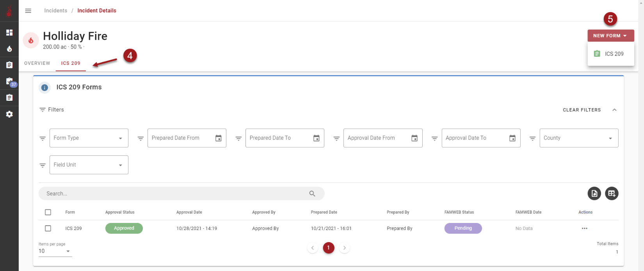The image size is (644, 271).
Task: Open Prepared Date From calendar picker
Action: [219, 138]
